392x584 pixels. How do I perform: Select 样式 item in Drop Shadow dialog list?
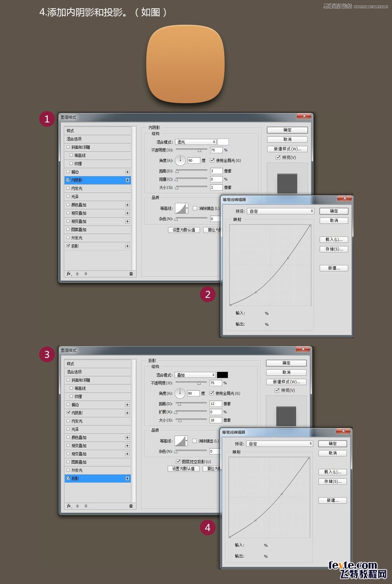pos(98,363)
